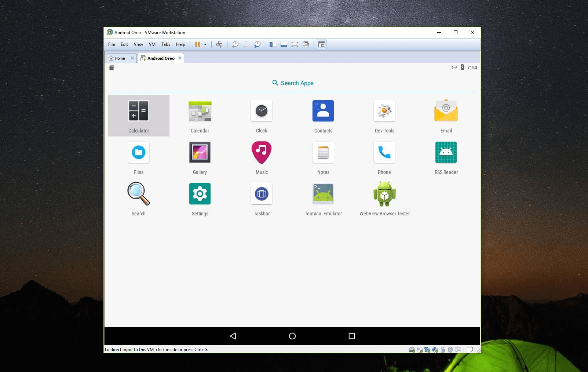
Task: Click the Android network arrows status icon
Action: point(454,67)
